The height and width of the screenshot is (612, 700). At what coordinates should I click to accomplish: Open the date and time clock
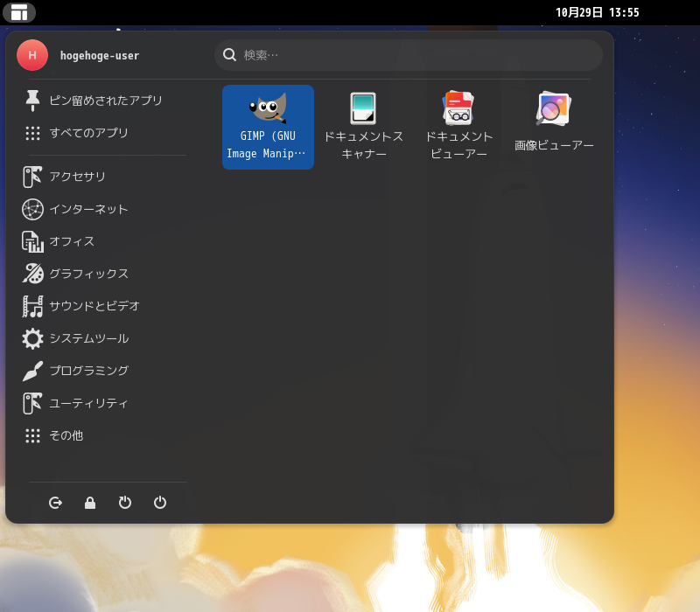598,12
